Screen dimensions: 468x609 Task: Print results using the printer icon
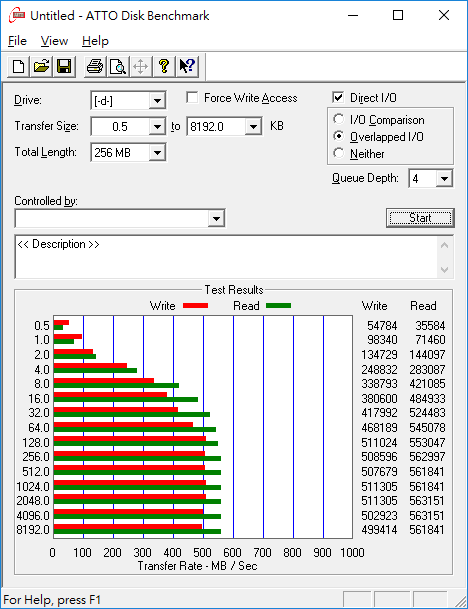[x=95, y=66]
